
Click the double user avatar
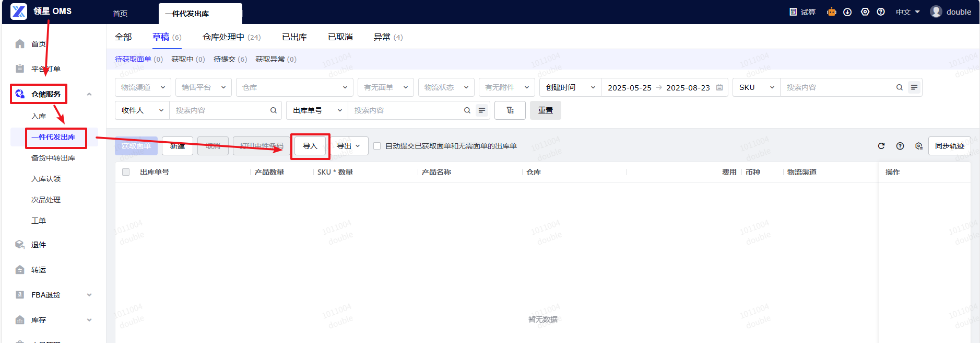936,12
